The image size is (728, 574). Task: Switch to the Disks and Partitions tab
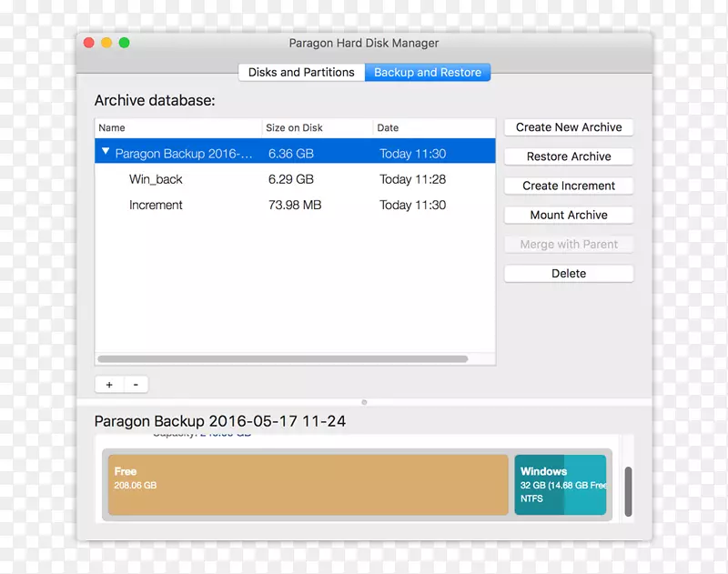point(301,73)
